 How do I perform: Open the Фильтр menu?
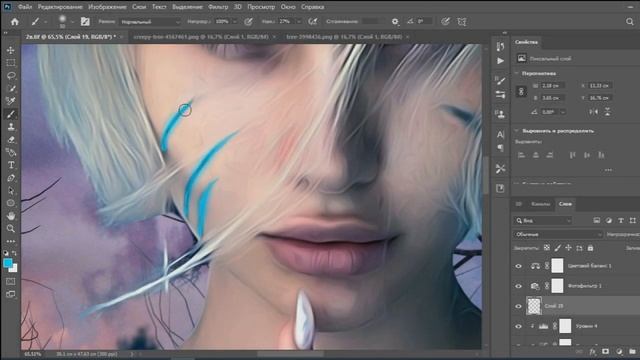[218, 7]
